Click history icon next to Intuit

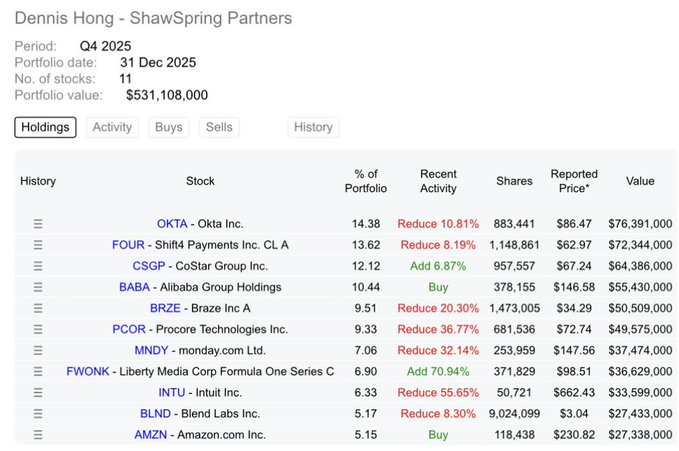coord(38,392)
